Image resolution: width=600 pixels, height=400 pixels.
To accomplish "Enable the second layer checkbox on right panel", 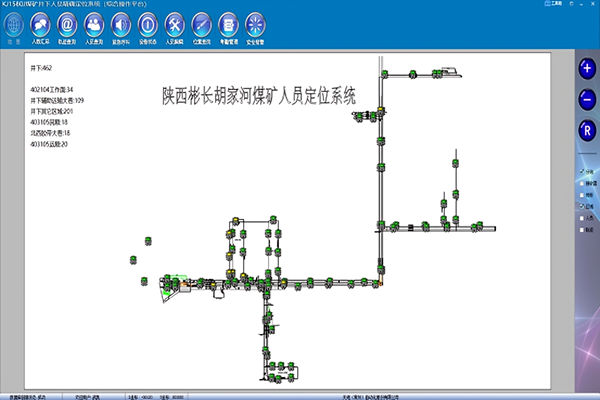I will point(580,186).
